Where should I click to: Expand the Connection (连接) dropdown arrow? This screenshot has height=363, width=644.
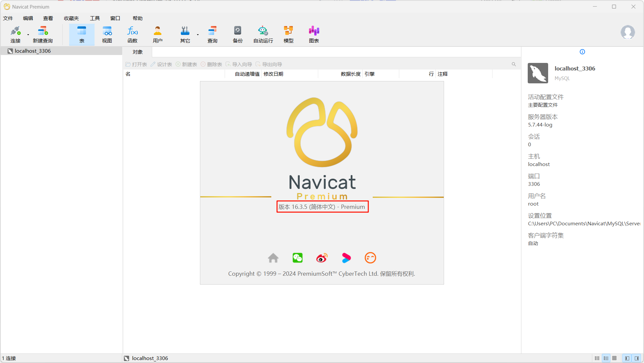pos(28,35)
